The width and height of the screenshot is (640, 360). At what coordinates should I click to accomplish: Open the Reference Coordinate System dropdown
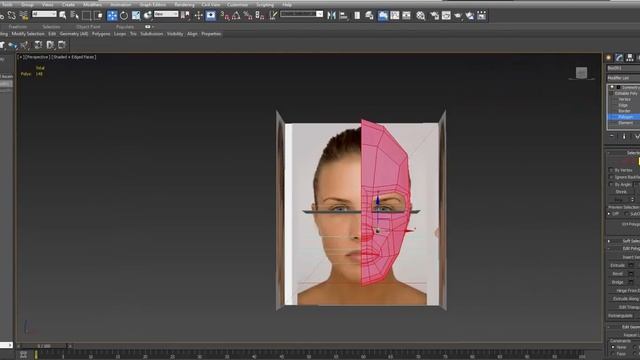point(166,14)
